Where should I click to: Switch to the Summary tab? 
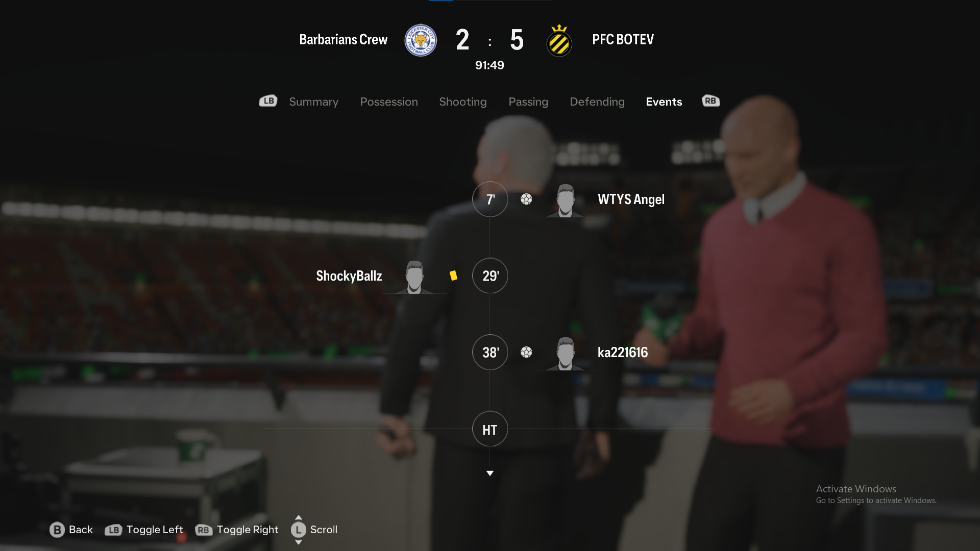313,102
